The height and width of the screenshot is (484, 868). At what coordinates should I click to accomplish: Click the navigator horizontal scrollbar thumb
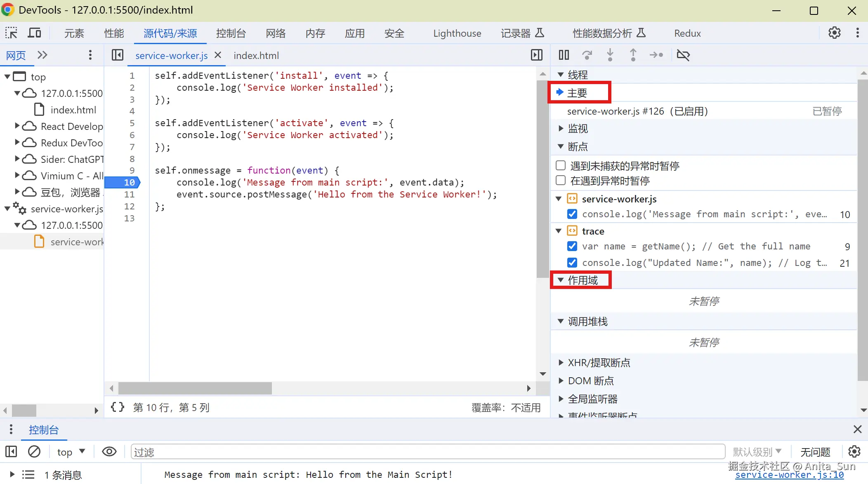point(24,410)
